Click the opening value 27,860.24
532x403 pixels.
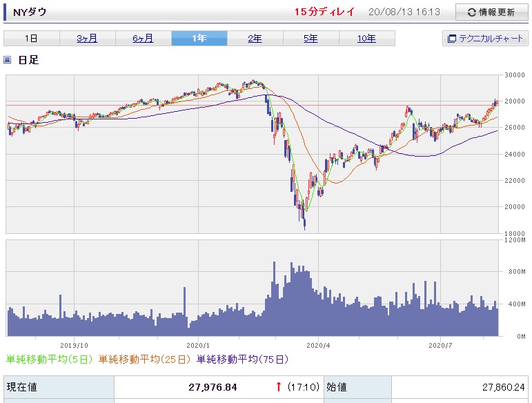coord(504,387)
